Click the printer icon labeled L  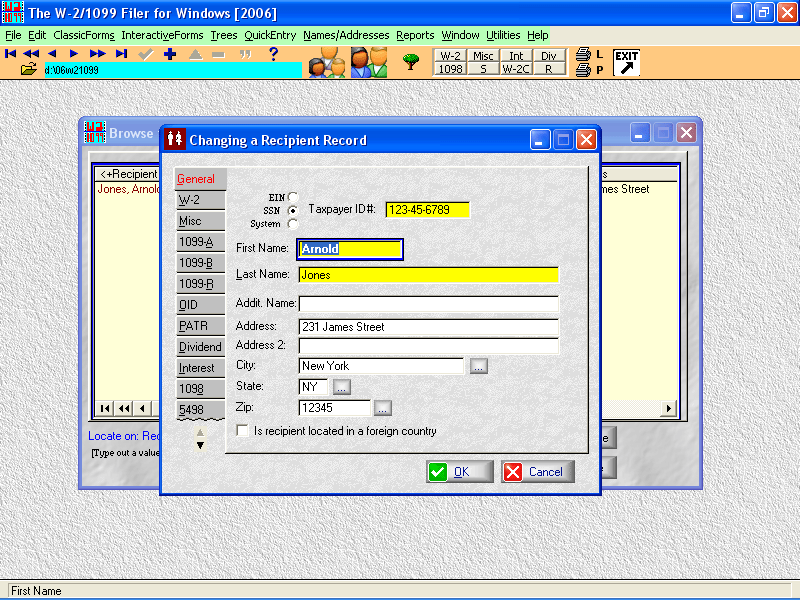tap(583, 54)
